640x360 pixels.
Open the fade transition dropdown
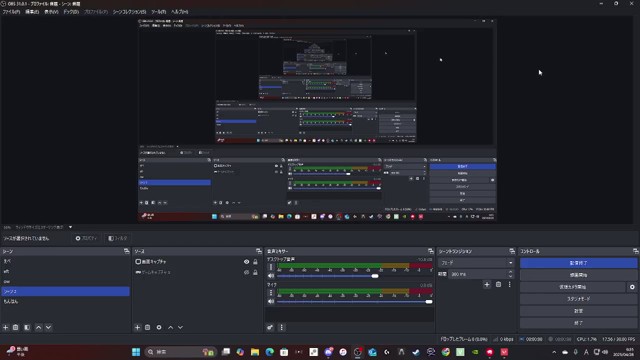476,263
